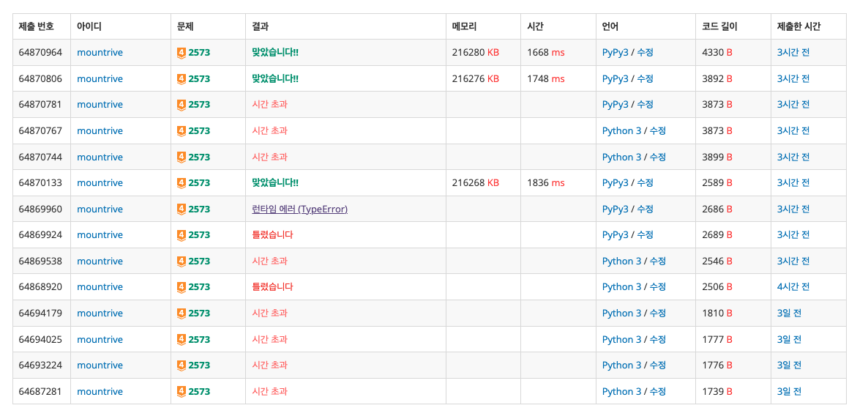Screen dimensions: 868x408
Task: Edit submission 64693224 via 수정 link
Action: [x=658, y=366]
